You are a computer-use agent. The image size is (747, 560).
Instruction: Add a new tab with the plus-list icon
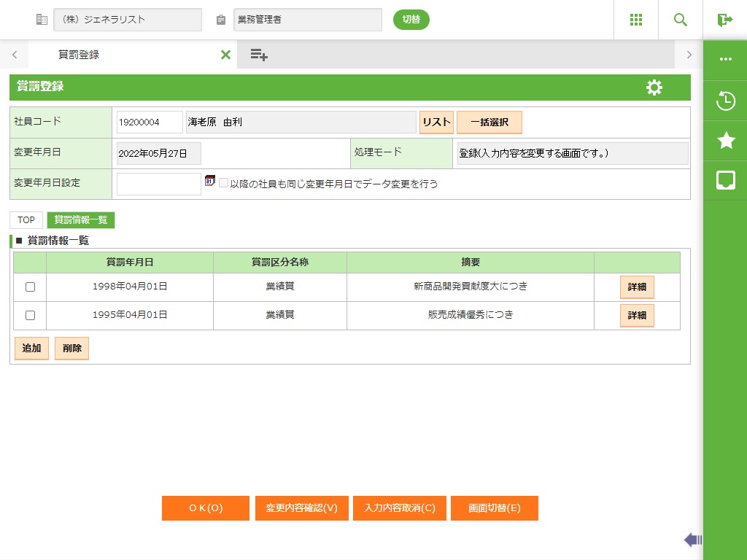(258, 55)
